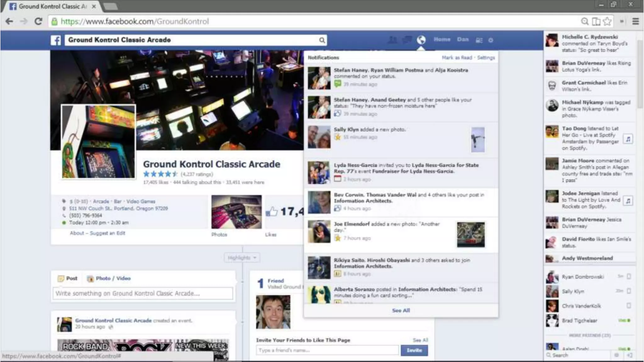Screen dimensions: 644x362
Task: Click the write something input field
Action: [143, 293]
